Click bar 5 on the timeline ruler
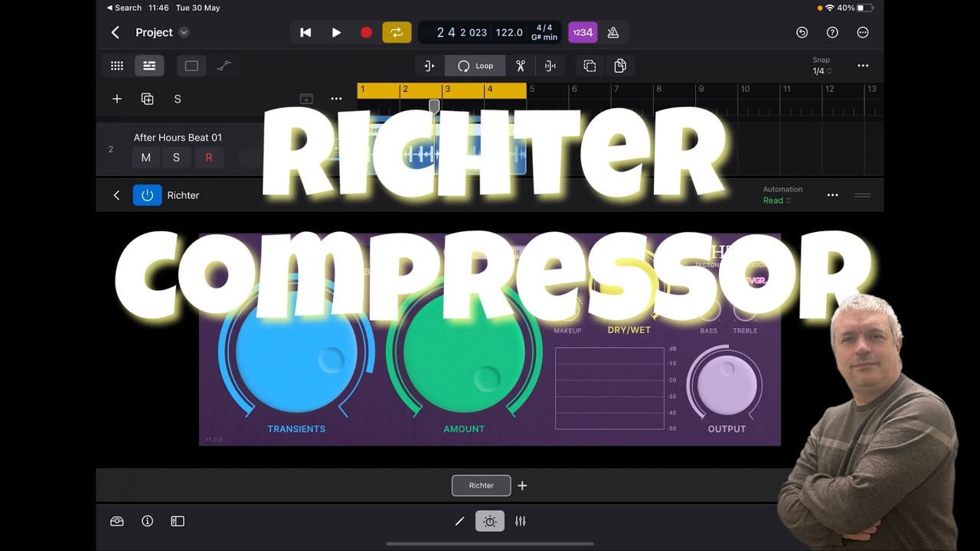 [x=532, y=90]
